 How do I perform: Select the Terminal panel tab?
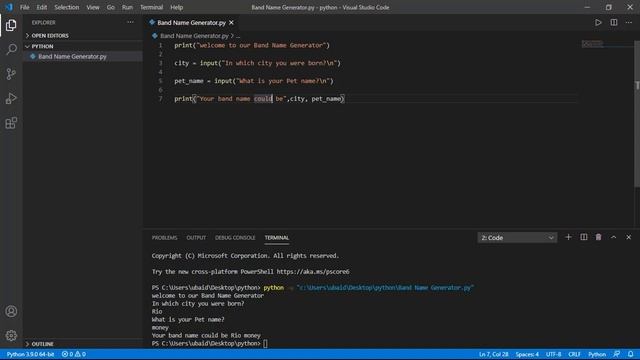[x=277, y=238]
